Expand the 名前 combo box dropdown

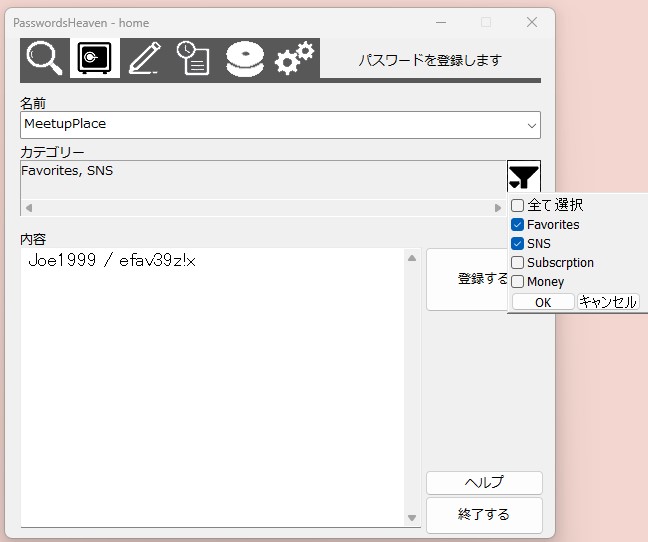(x=531, y=125)
